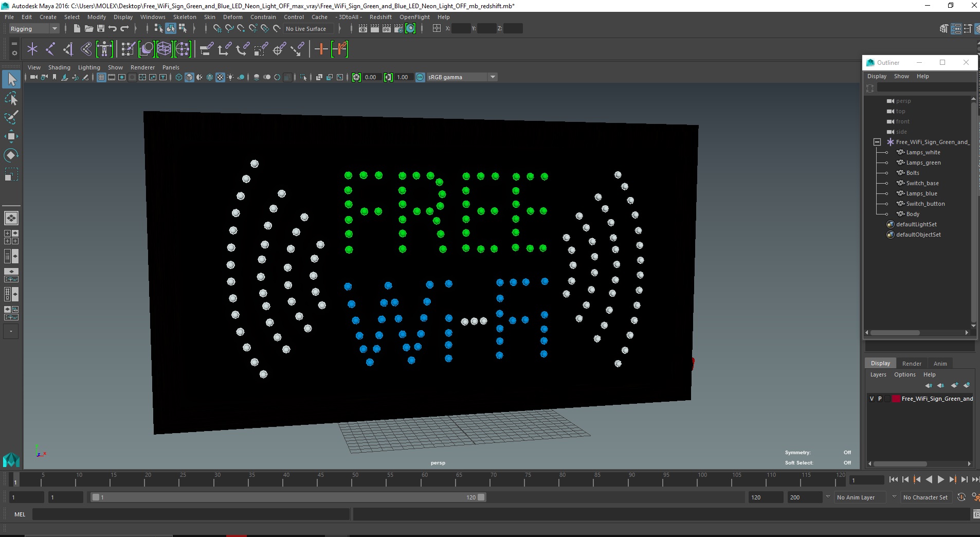Viewport: 980px width, 537px height.
Task: Undo the last action
Action: pos(113,29)
